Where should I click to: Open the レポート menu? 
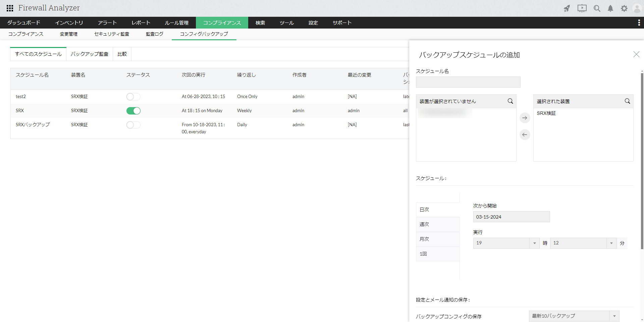141,23
